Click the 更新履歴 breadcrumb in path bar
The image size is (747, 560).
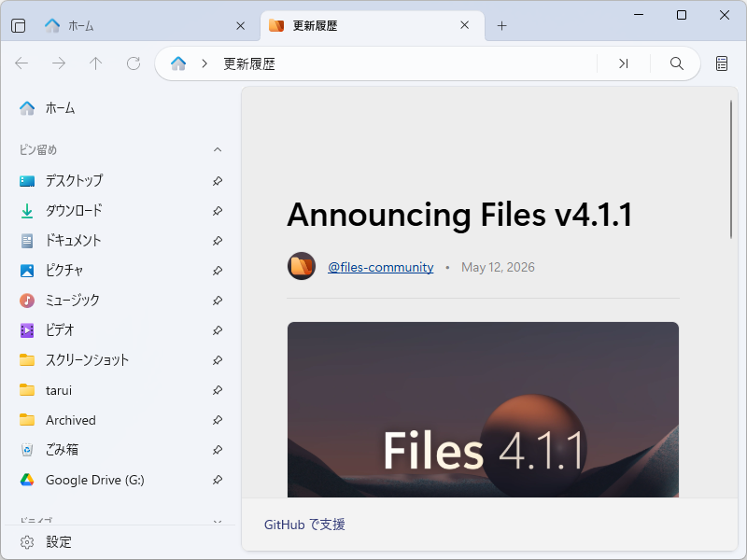tap(249, 63)
